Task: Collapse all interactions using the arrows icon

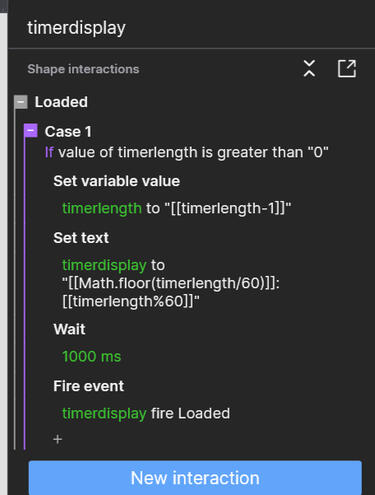Action: pyautogui.click(x=309, y=69)
